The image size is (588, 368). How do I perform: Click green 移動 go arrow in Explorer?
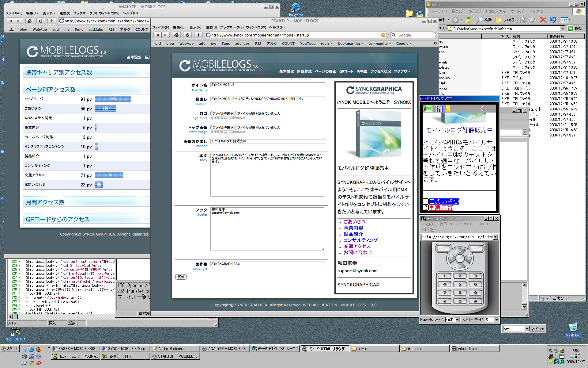[x=575, y=29]
